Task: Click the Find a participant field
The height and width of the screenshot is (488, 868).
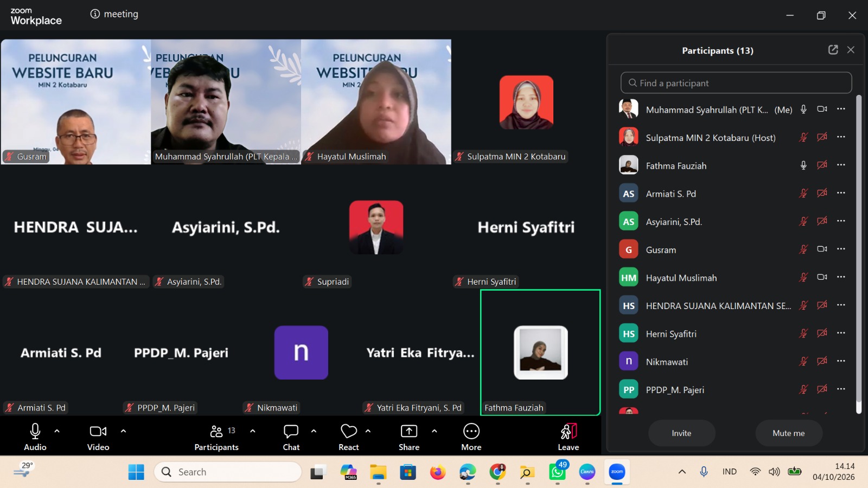Action: (x=736, y=83)
